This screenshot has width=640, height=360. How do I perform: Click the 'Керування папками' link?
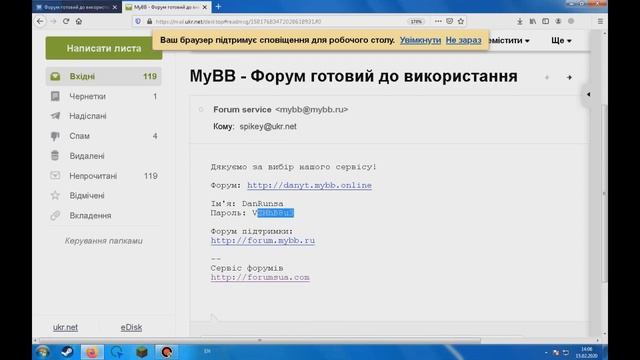pyautogui.click(x=104, y=241)
